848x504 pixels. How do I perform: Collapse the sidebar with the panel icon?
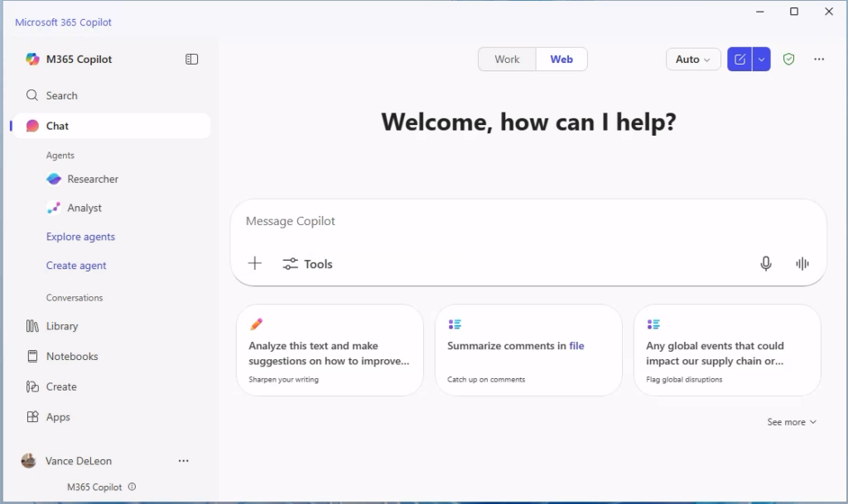click(x=191, y=60)
